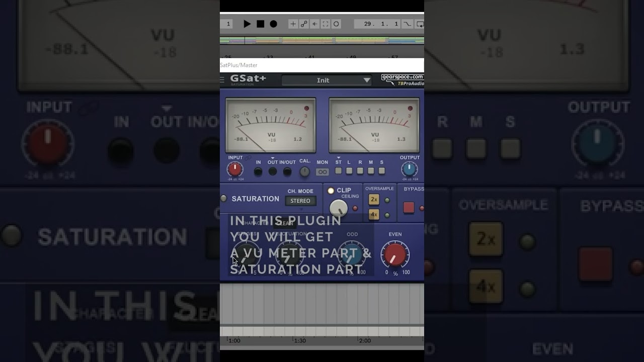Toggle the MON infinity monitor button
This screenshot has height=362, width=644.
point(322,172)
